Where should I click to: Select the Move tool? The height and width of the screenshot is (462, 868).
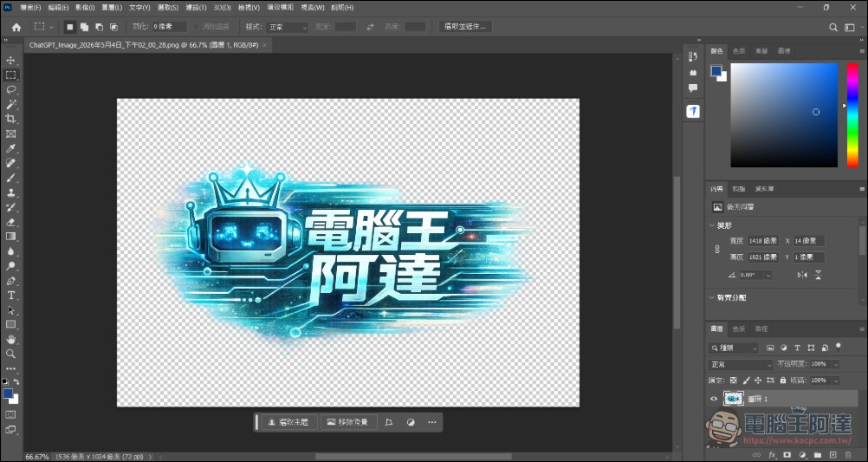[10, 61]
